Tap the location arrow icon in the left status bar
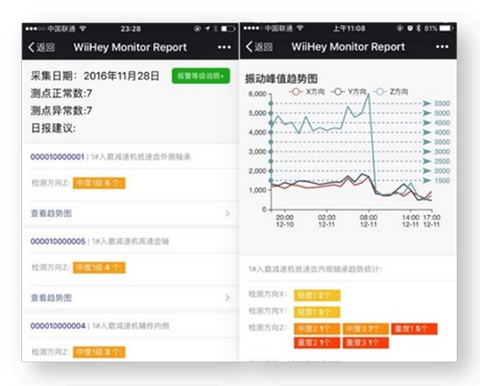 [207, 29]
